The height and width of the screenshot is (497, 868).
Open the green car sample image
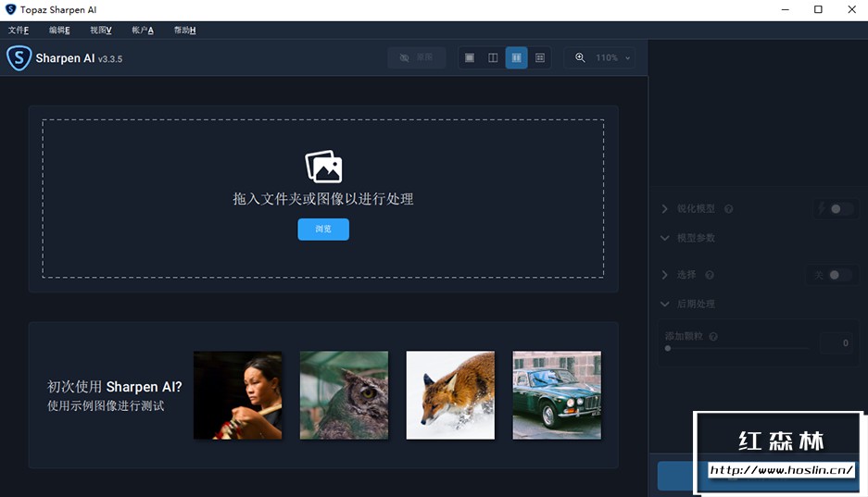coord(557,395)
